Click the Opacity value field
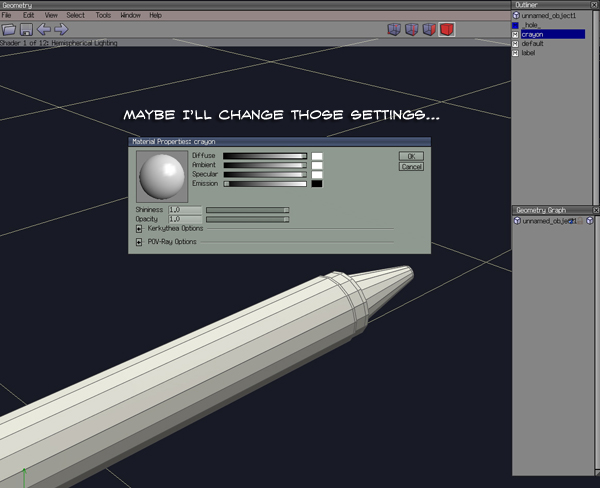This screenshot has width=600, height=488. [x=185, y=219]
